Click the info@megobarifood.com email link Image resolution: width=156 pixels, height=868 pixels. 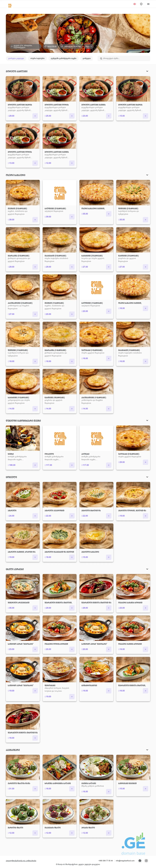pyautogui.click(x=125, y=861)
